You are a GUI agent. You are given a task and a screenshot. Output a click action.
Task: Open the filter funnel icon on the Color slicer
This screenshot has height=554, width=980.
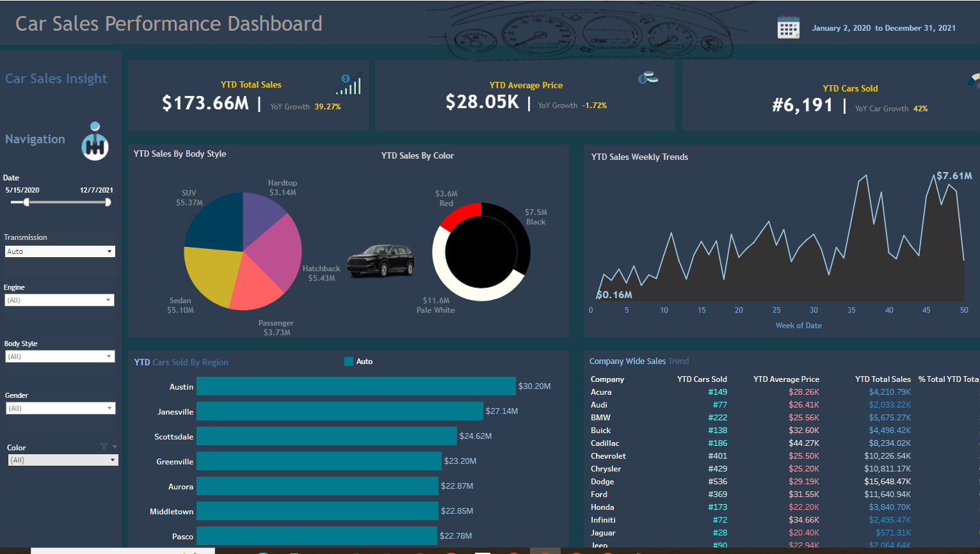tap(102, 447)
